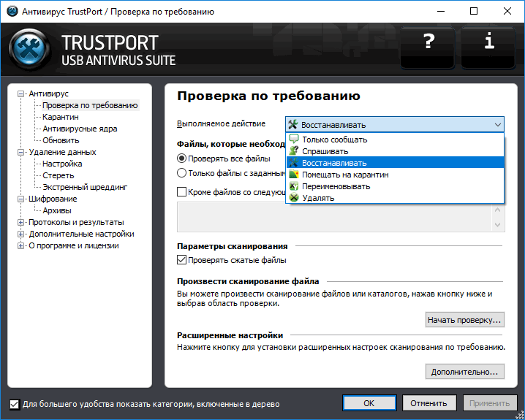Confirm with the OK button
Image resolution: width=525 pixels, height=420 pixels.
pyautogui.click(x=369, y=403)
